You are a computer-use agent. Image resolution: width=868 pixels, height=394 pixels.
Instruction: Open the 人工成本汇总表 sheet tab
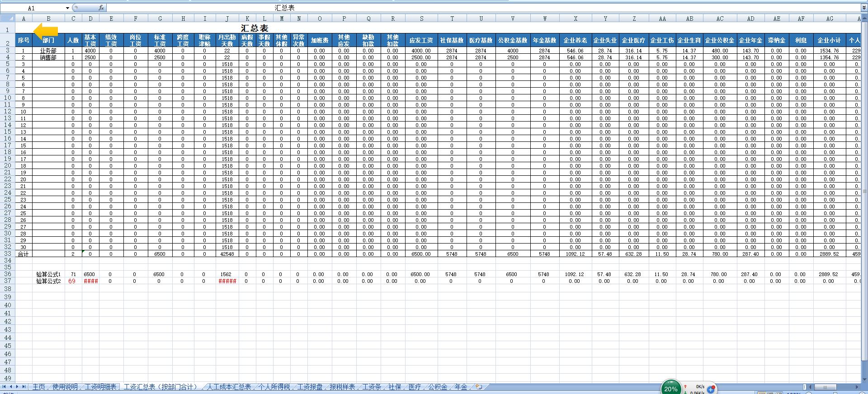tap(229, 387)
